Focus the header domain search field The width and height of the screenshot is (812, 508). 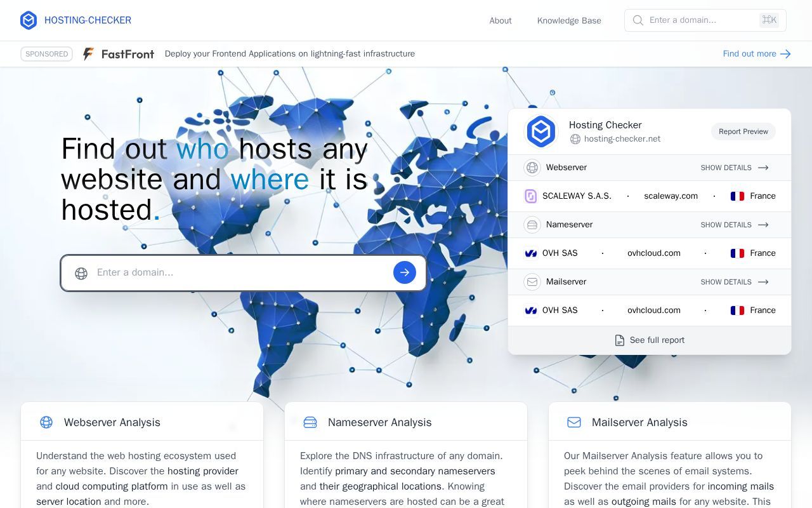pos(705,20)
